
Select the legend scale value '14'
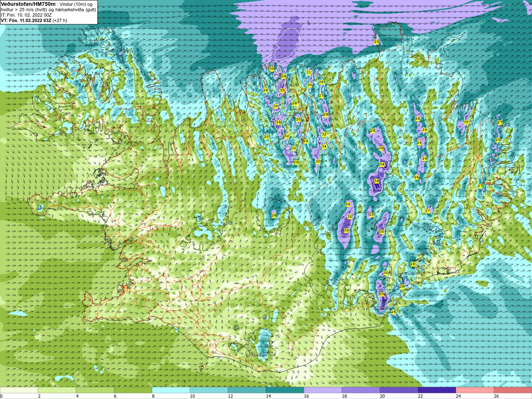click(268, 396)
